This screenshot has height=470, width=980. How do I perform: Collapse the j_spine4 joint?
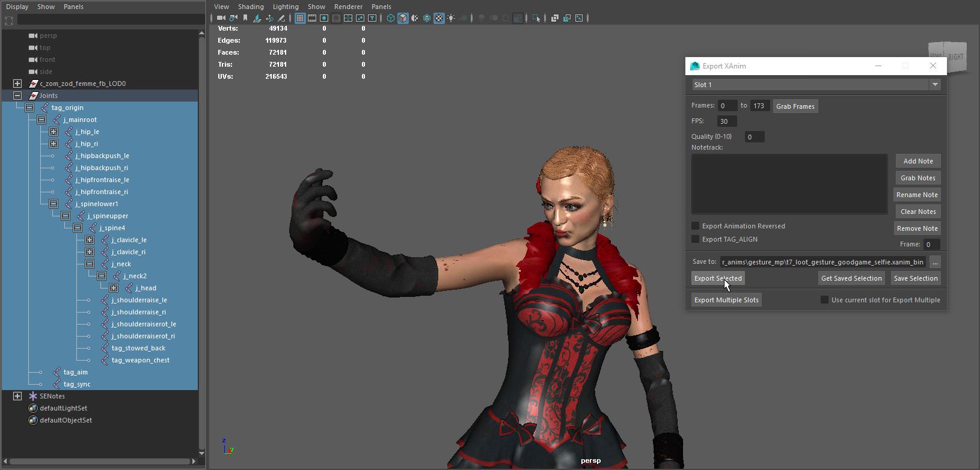pos(78,228)
